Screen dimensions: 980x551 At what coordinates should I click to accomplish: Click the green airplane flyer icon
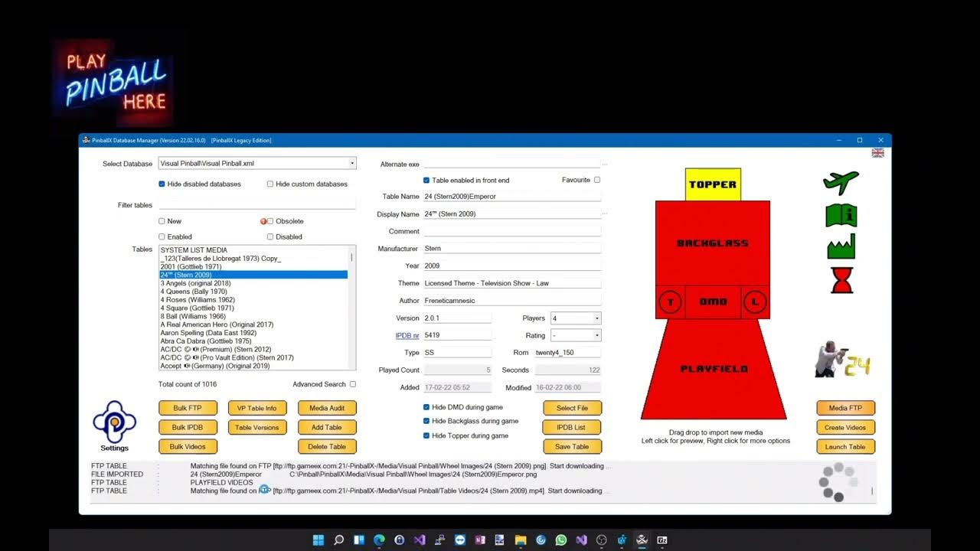tap(841, 183)
